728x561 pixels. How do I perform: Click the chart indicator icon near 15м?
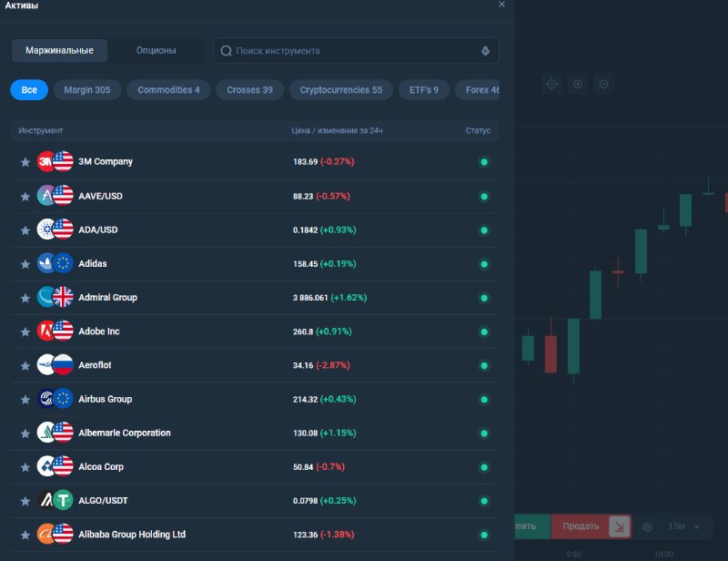coord(647,526)
